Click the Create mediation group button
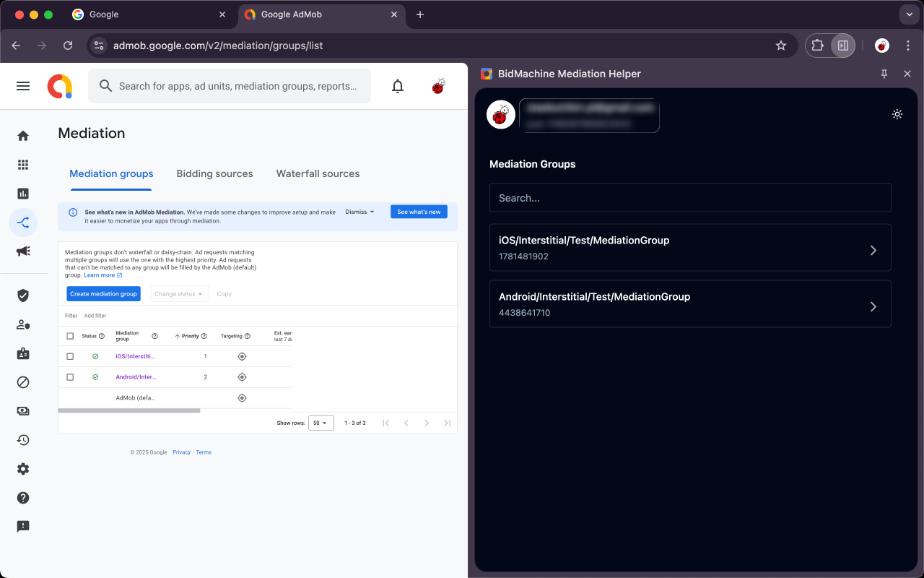Screen dimensions: 924x578 point(103,294)
